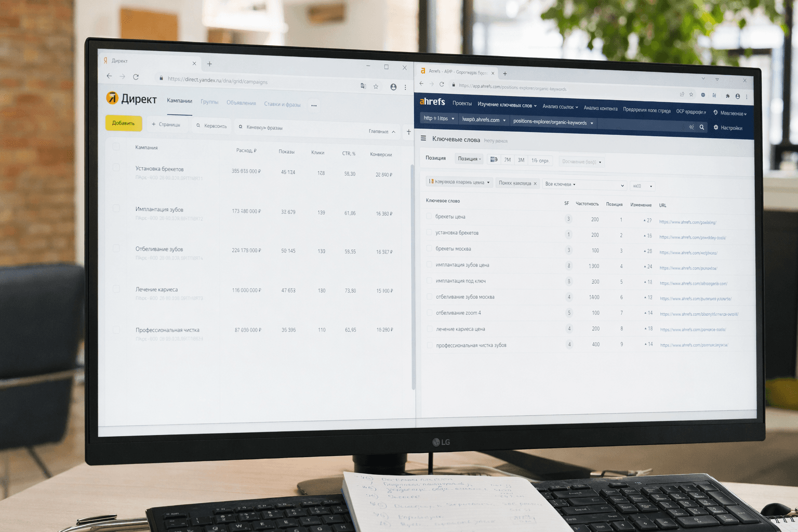Open the Установка брекетов campaign link
The image size is (798, 532).
(159, 169)
